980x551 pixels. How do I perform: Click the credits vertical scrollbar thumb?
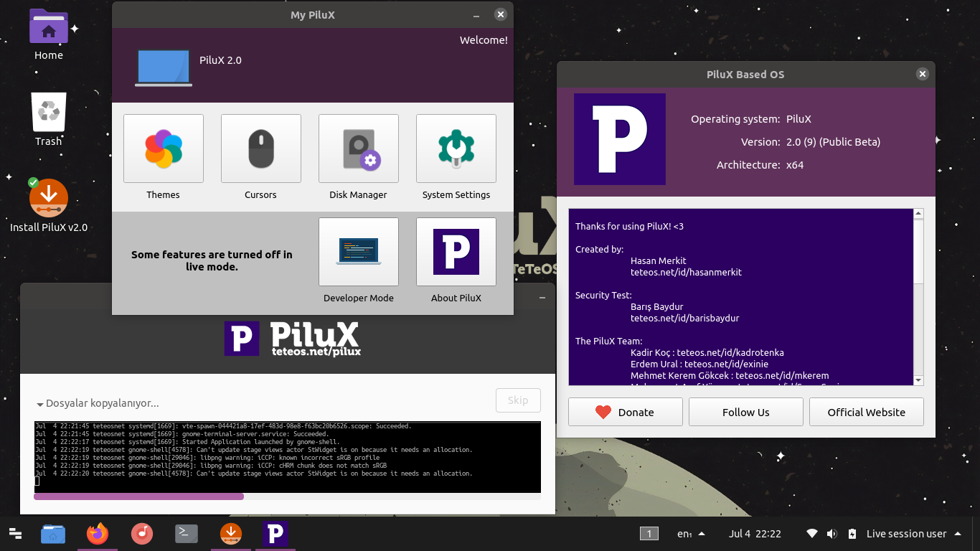(x=918, y=251)
